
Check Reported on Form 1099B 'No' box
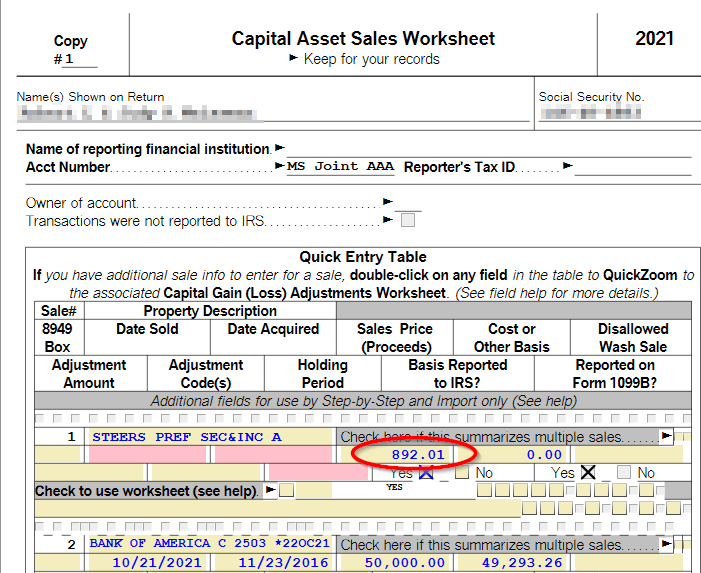[x=624, y=472]
